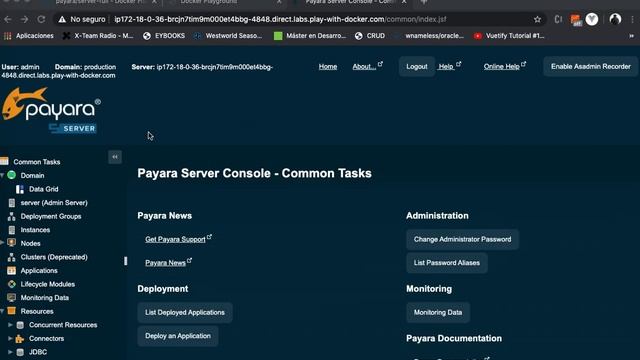
Task: Click the Monitoring Data button under Monitoring
Action: 438,313
